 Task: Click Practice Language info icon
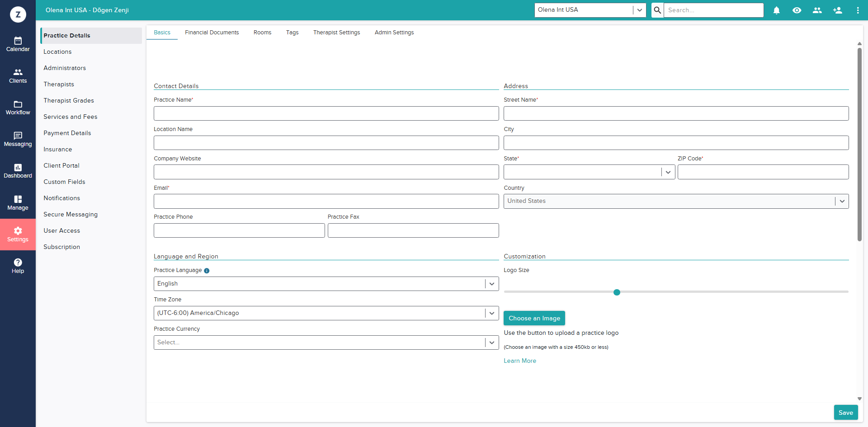(x=207, y=271)
